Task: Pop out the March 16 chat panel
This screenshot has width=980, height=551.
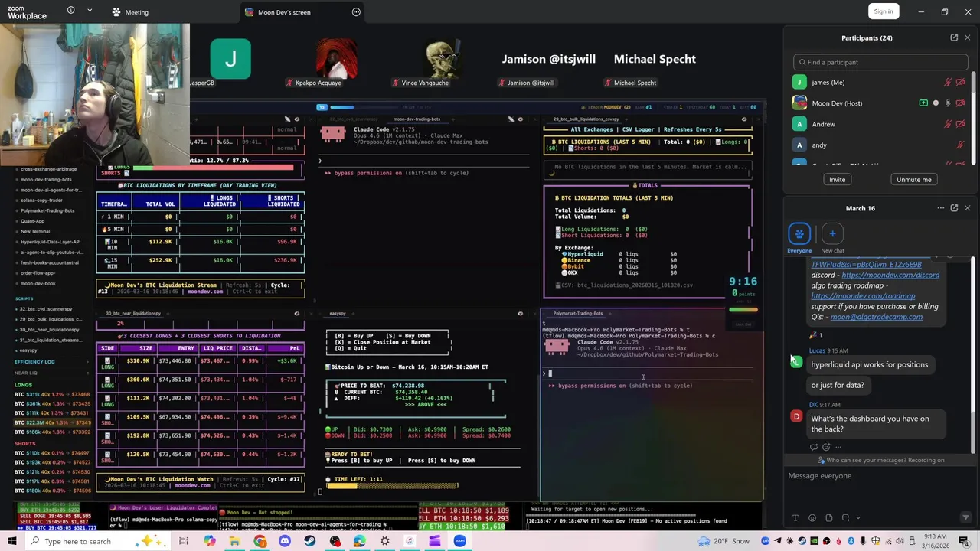Action: point(954,208)
